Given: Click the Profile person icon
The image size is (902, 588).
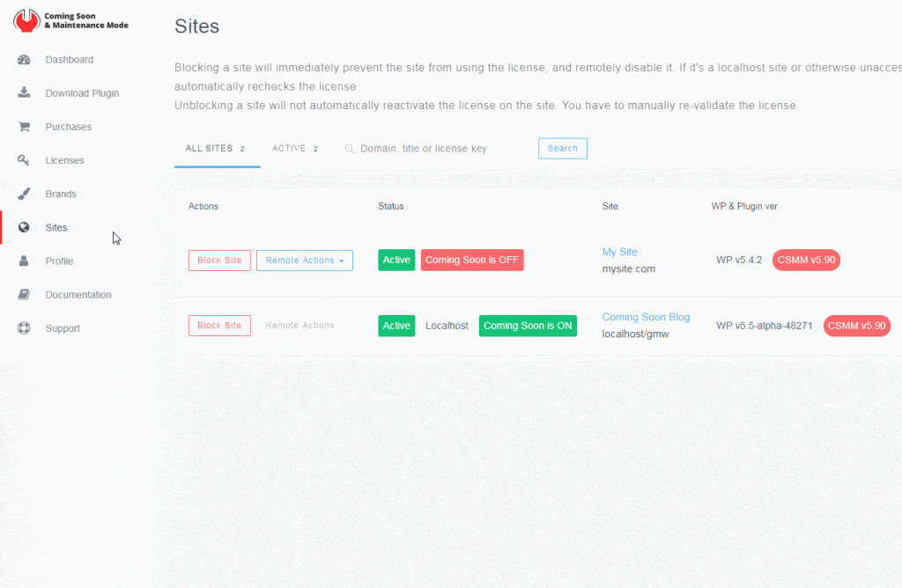Looking at the screenshot, I should tap(25, 261).
